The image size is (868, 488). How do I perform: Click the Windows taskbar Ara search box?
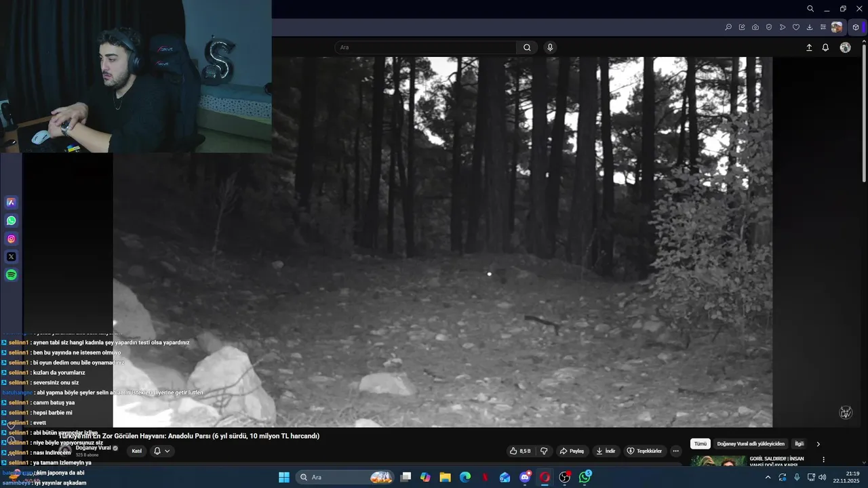[x=346, y=477]
